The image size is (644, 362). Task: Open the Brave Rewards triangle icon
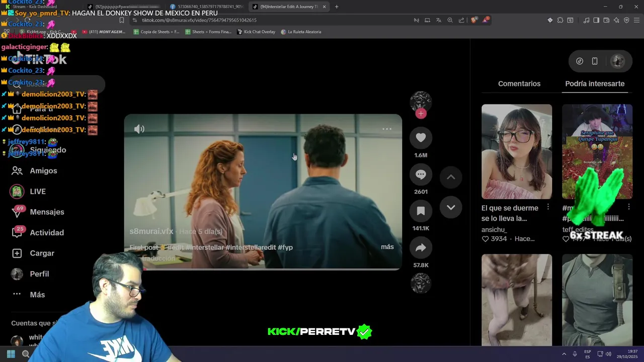(x=486, y=20)
